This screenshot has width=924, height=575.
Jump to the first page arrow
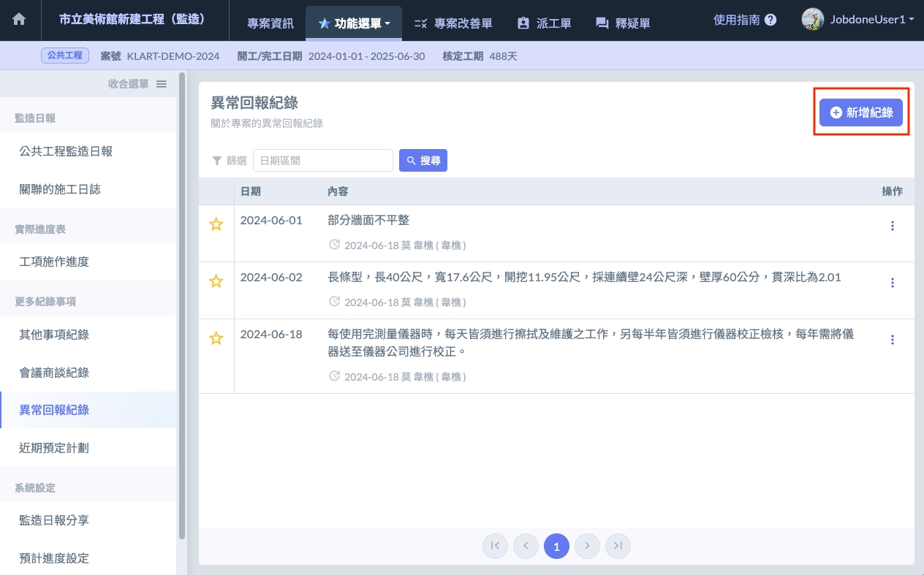(495, 546)
